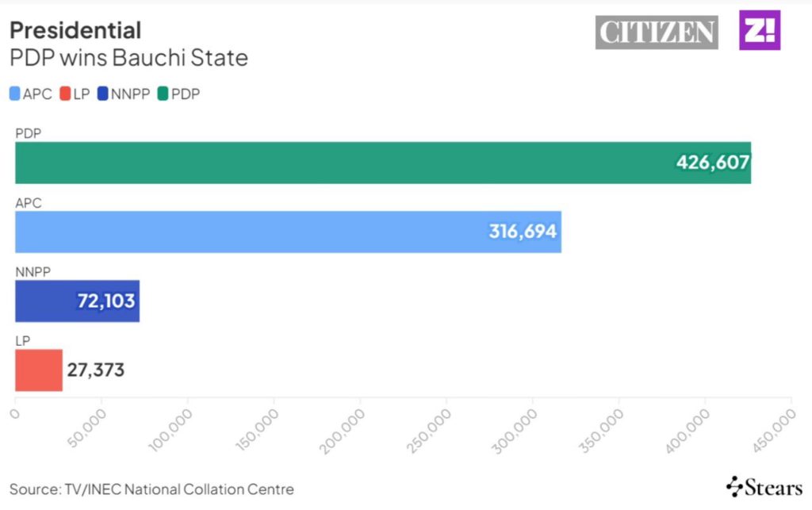812x510 pixels.
Task: Click the NNPP dark blue legend swatch
Action: (x=102, y=94)
